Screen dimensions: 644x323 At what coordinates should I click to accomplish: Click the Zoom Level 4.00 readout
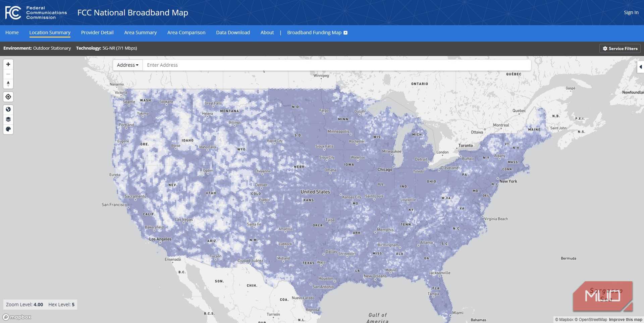click(x=24, y=305)
